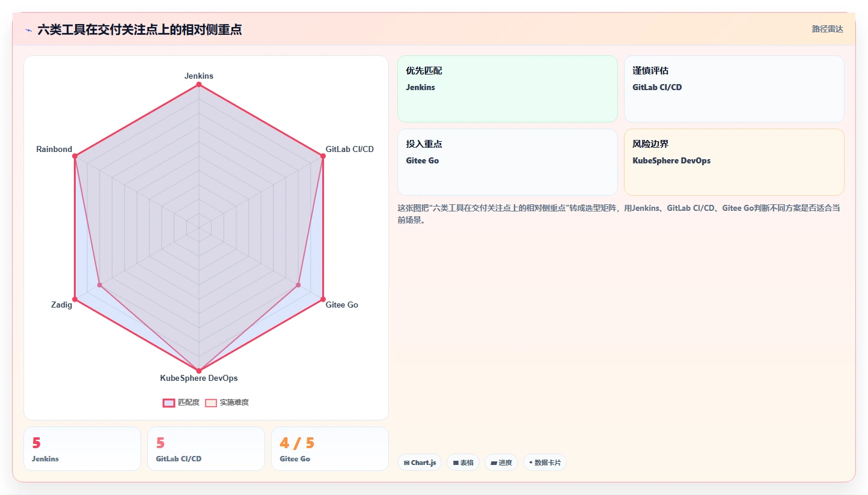Select the stat card showing 5 Jenkins
Screen dimensions: 868x495
82,449
